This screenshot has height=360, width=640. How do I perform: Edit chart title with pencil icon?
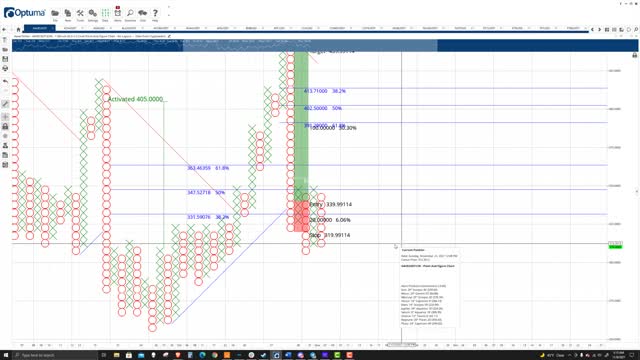pyautogui.click(x=169, y=36)
